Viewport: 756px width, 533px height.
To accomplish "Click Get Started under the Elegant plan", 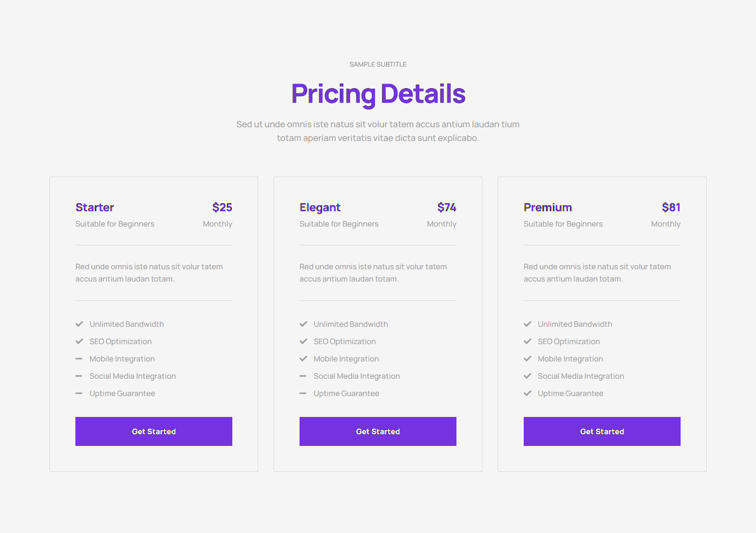I will click(377, 431).
